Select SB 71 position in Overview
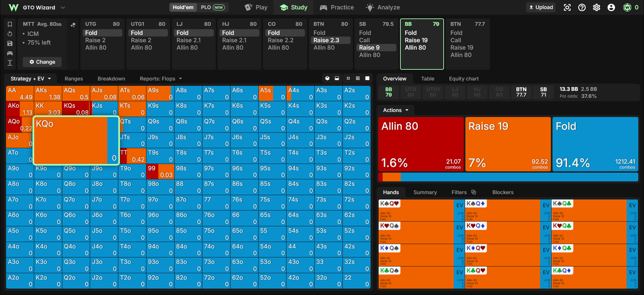The height and width of the screenshot is (295, 644). pos(543,92)
